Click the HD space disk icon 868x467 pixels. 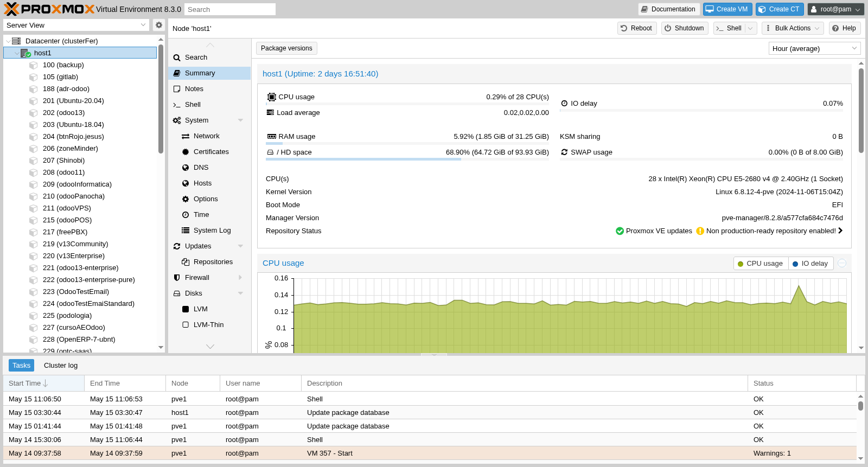(270, 152)
